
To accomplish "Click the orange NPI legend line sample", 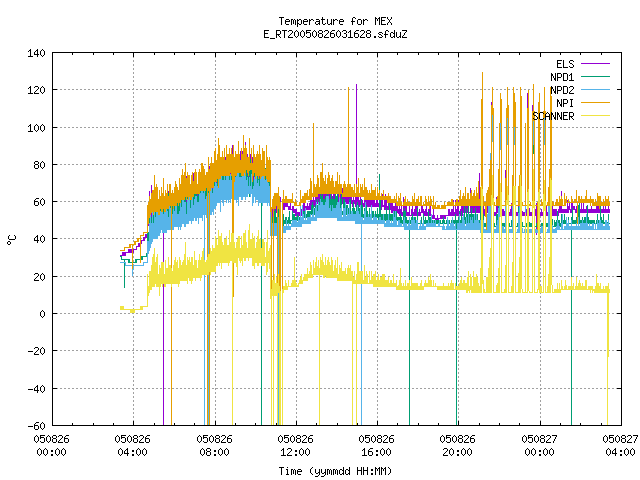I will point(595,103).
